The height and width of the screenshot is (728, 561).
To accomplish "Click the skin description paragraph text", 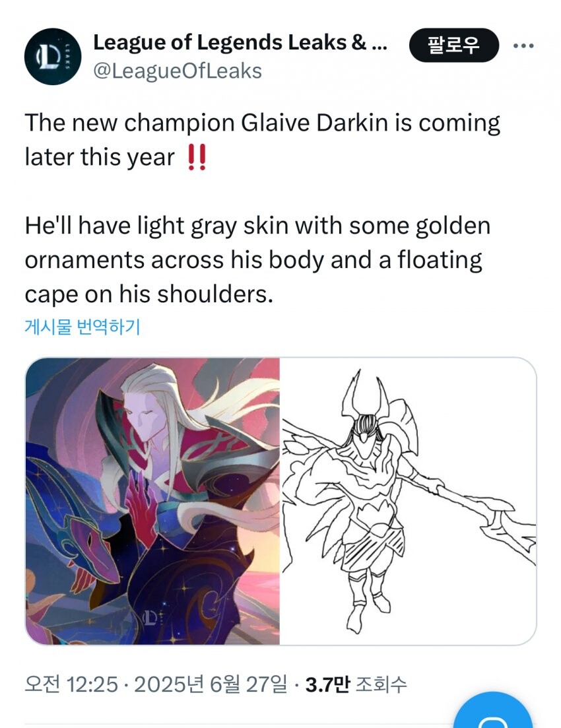I will coord(257,260).
